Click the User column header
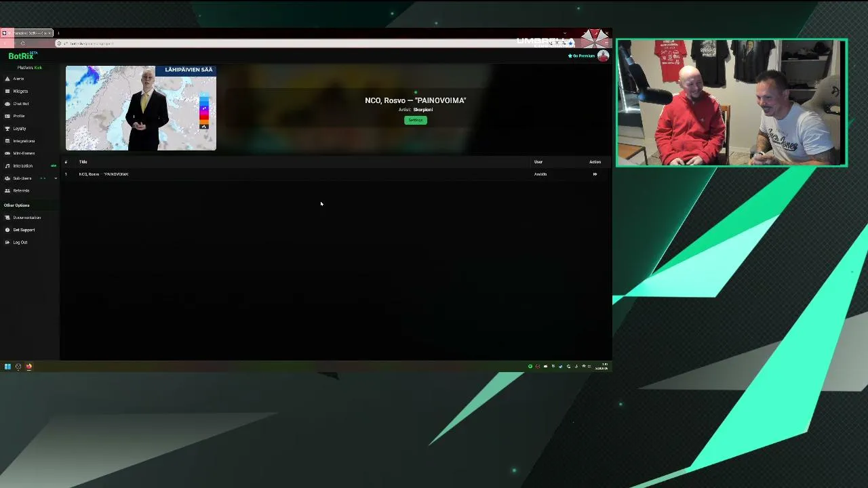The height and width of the screenshot is (488, 868). 538,162
